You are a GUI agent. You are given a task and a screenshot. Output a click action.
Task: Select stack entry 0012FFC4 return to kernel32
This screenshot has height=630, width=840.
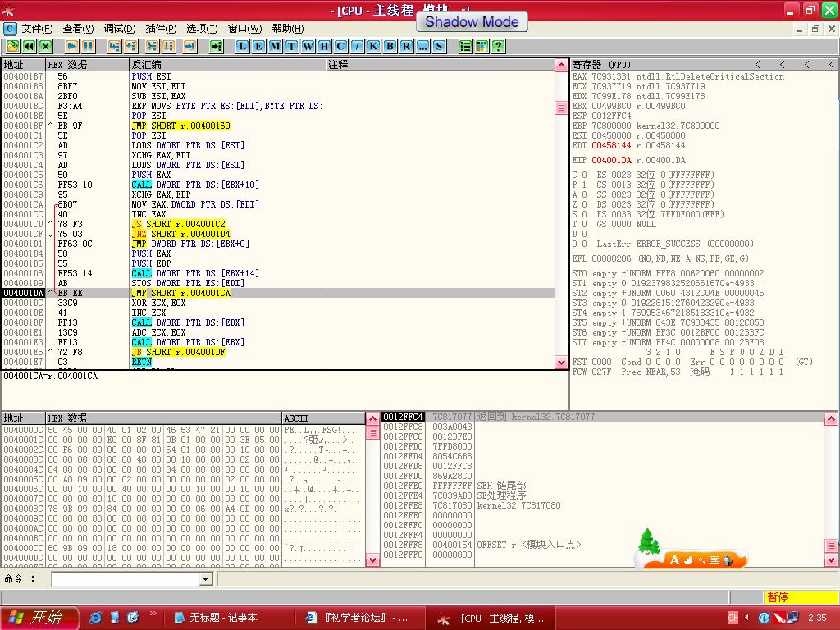[x=603, y=417]
